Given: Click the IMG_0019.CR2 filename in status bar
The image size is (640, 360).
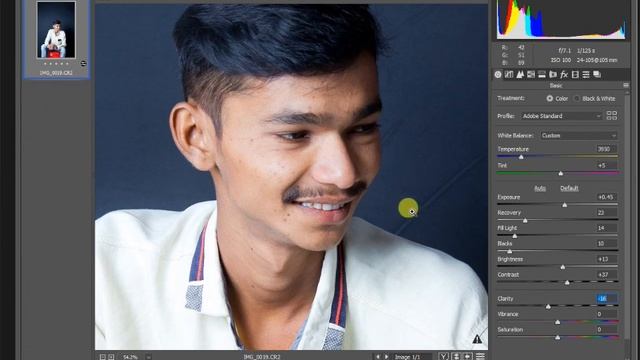Looking at the screenshot, I should tap(262, 357).
